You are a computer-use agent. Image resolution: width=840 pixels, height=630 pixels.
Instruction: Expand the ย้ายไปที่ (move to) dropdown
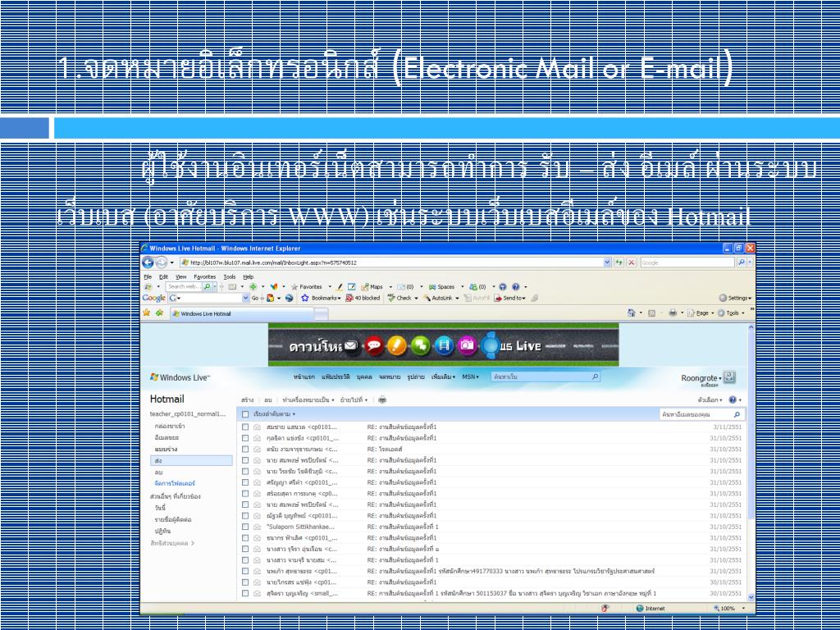pos(354,399)
